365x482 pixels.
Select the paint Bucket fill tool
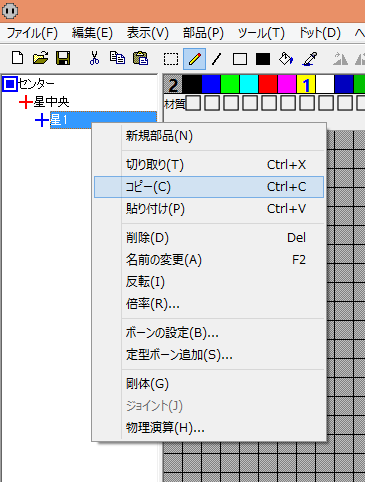point(286,59)
